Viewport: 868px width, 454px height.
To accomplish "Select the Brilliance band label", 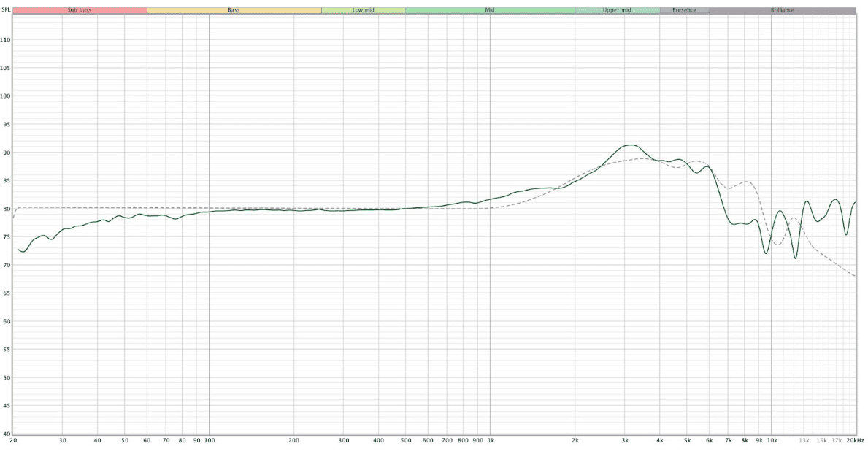I will pos(782,10).
